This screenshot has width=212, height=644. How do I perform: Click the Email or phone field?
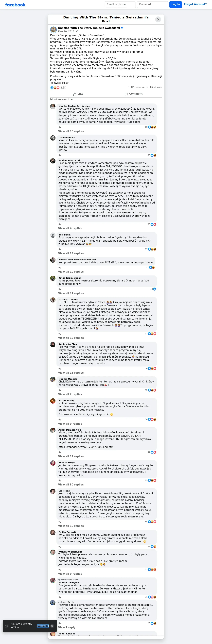coord(120,4)
